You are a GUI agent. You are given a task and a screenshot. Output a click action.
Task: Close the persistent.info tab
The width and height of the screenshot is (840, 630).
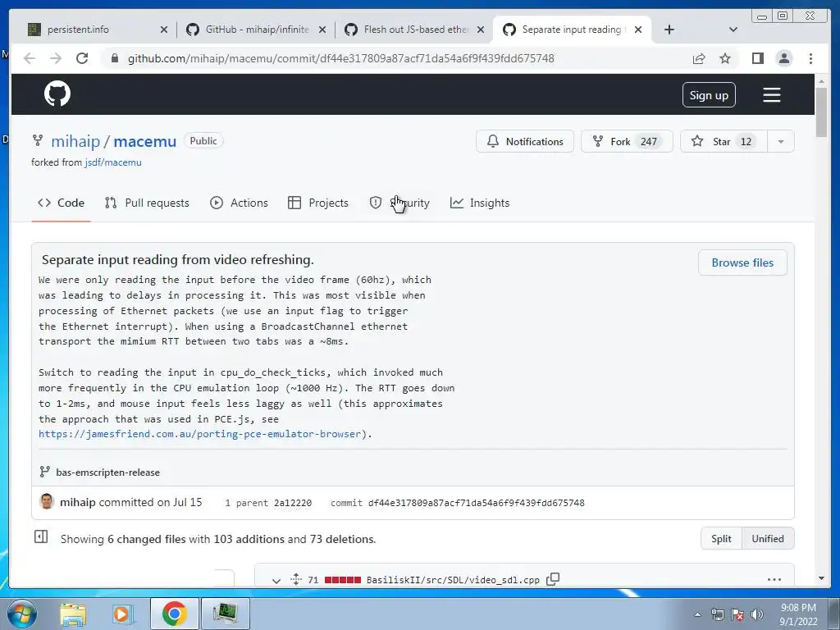(163, 30)
